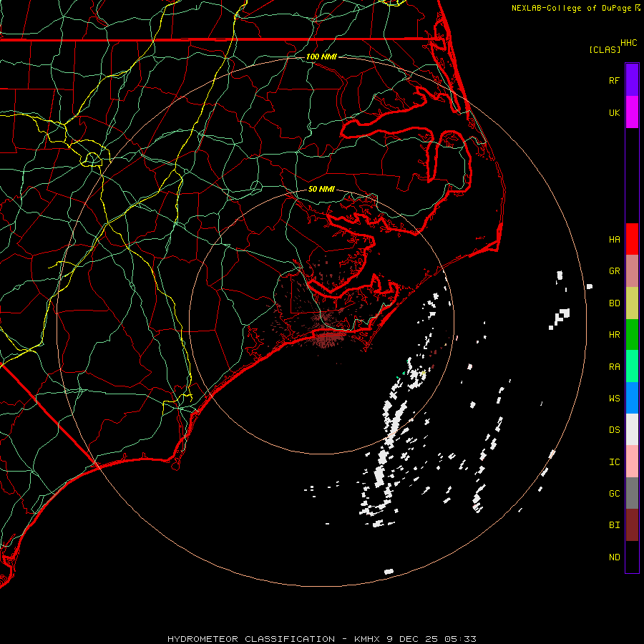The width and height of the screenshot is (644, 644).
Task: Click the RF legend label text
Action: coord(614,80)
